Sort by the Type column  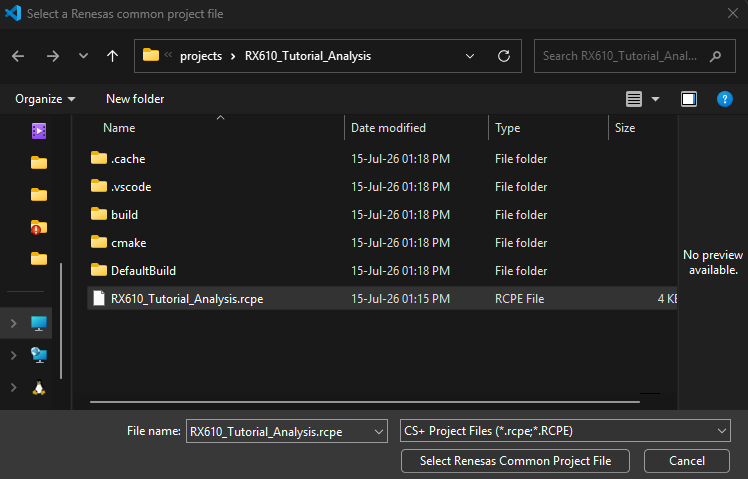[x=508, y=128]
